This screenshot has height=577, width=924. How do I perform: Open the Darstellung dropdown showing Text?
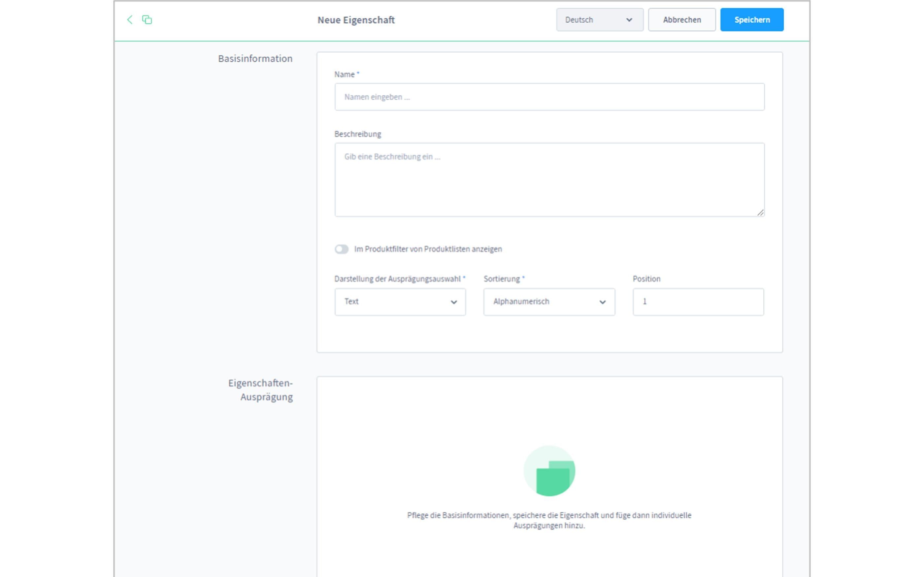pos(400,302)
